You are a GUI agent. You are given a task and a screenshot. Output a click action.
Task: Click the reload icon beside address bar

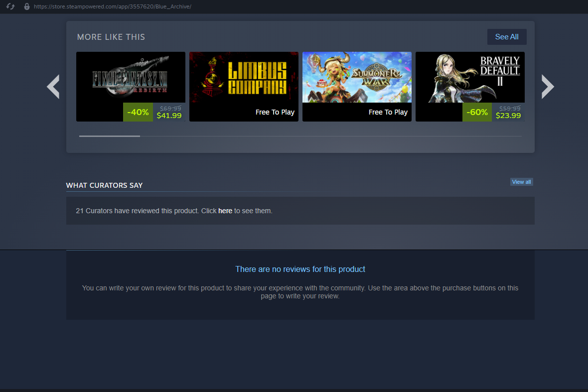click(x=10, y=6)
